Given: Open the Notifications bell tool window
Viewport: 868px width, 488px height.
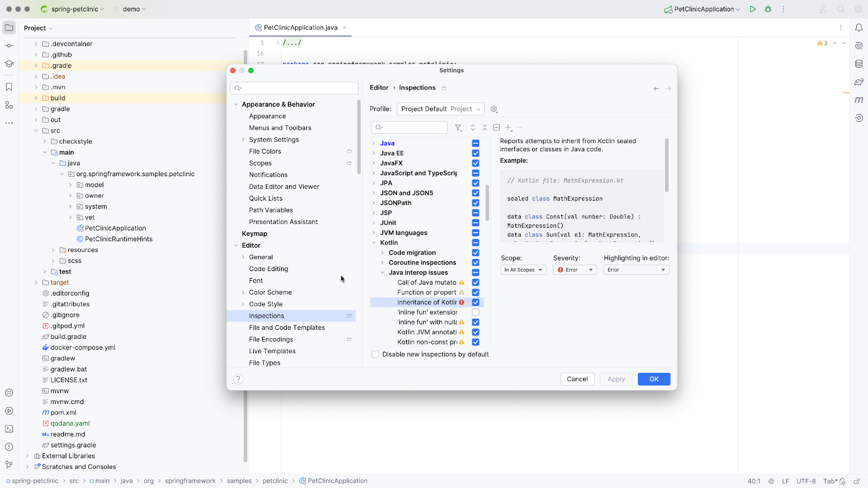Looking at the screenshot, I should [x=859, y=28].
